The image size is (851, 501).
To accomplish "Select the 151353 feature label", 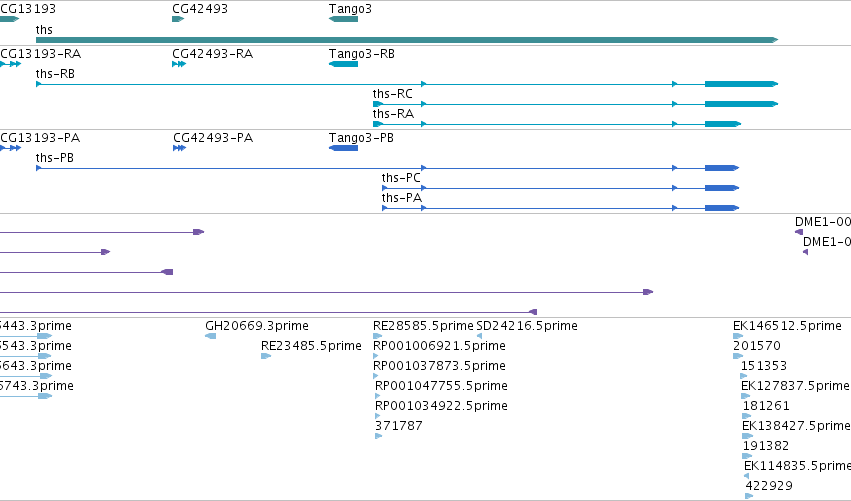I will [x=764, y=366].
